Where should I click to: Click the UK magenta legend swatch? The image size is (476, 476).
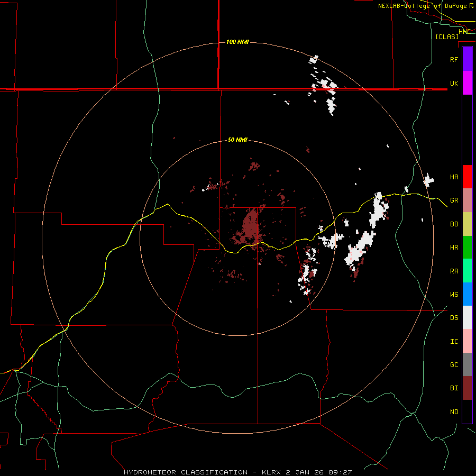(467, 83)
